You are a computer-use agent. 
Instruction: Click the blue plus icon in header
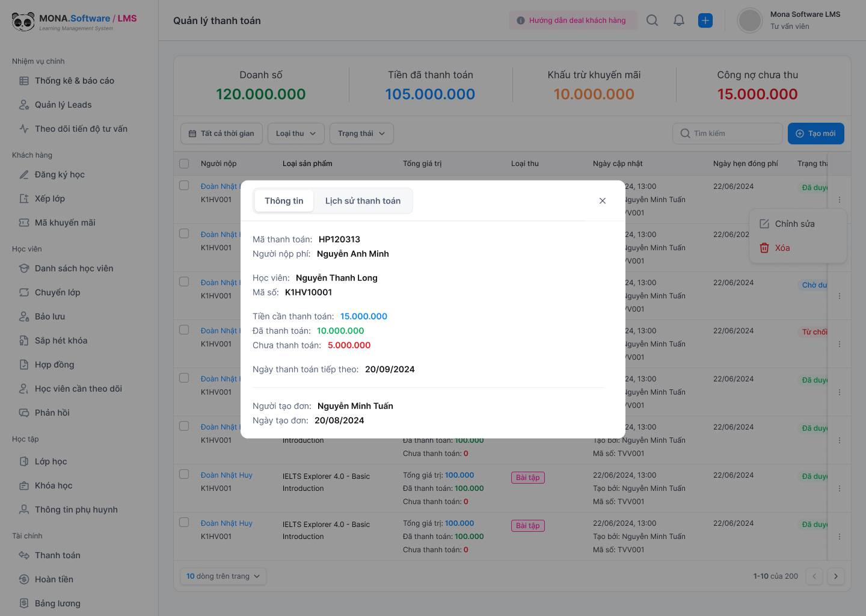click(705, 20)
